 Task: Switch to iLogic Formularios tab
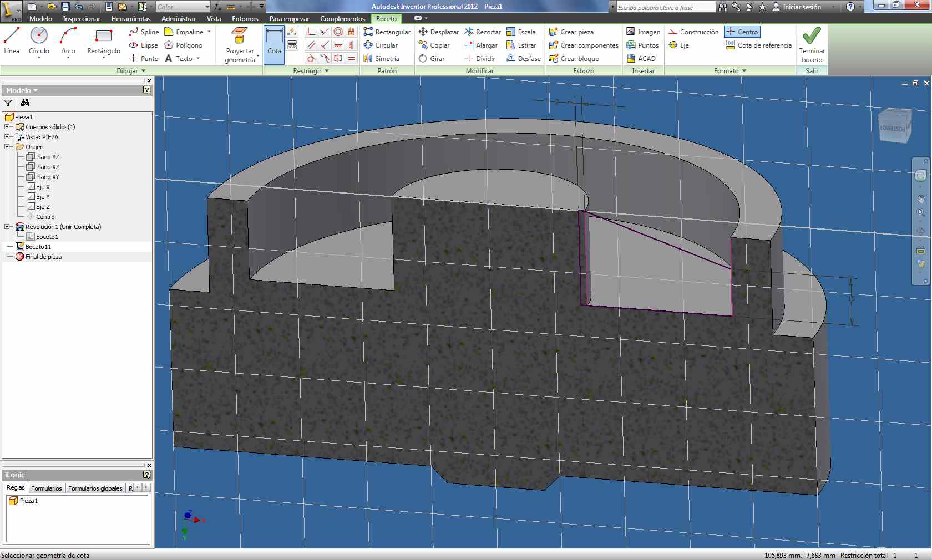click(x=47, y=488)
